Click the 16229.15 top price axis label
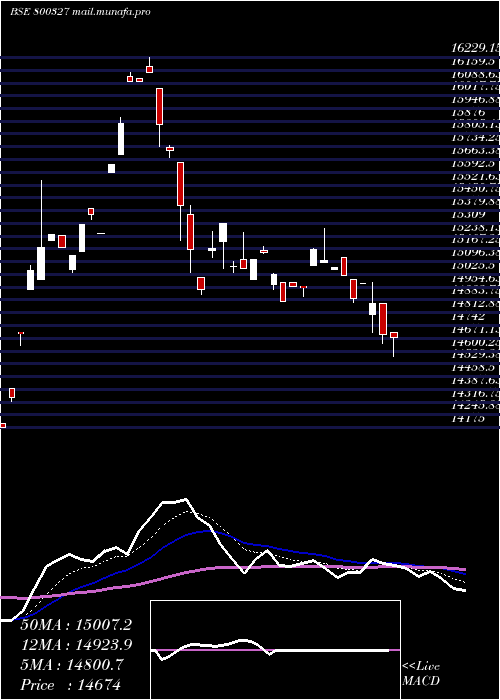 475,48
